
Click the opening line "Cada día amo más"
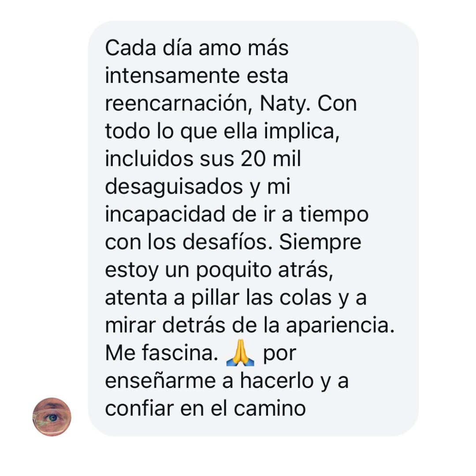click(x=197, y=48)
